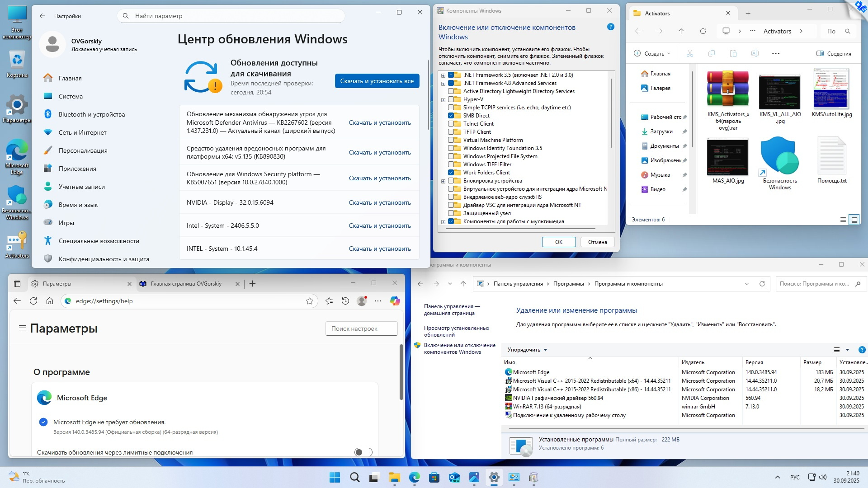Image resolution: width=868 pixels, height=488 pixels.
Task: Open Microsoft Store from the taskbar
Action: pos(434,478)
